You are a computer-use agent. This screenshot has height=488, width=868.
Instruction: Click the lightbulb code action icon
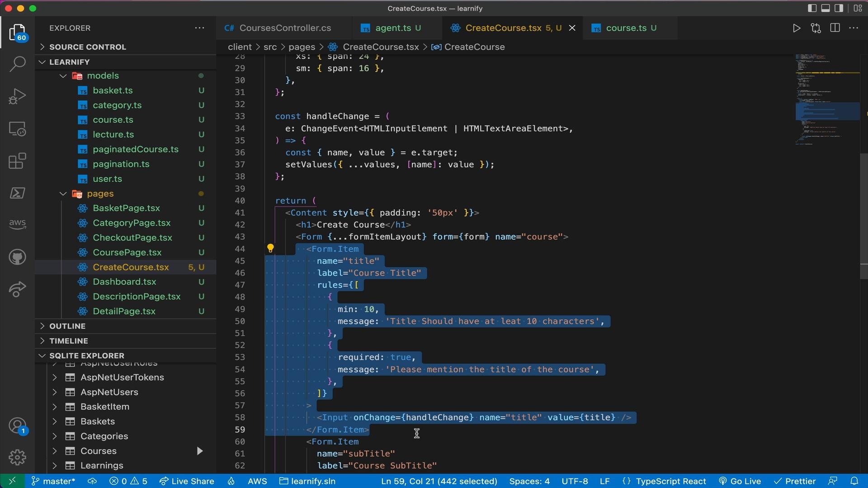point(270,248)
